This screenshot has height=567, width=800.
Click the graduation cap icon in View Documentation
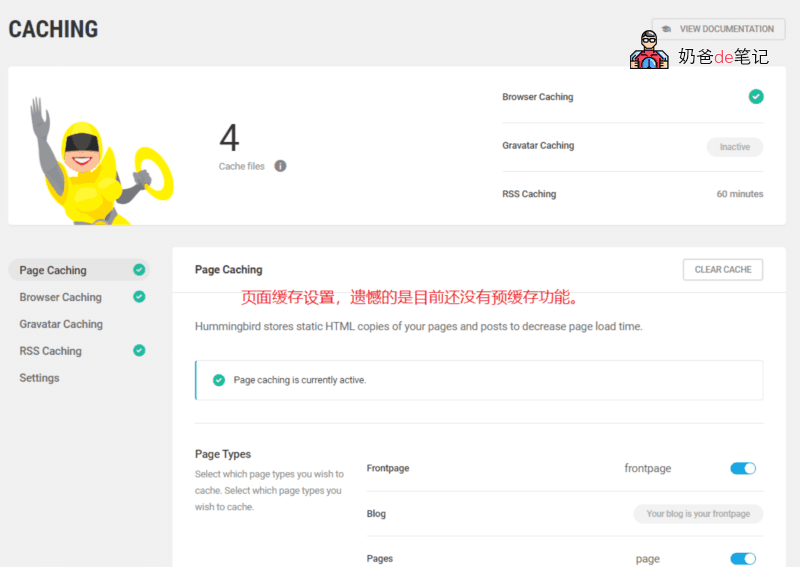[667, 29]
